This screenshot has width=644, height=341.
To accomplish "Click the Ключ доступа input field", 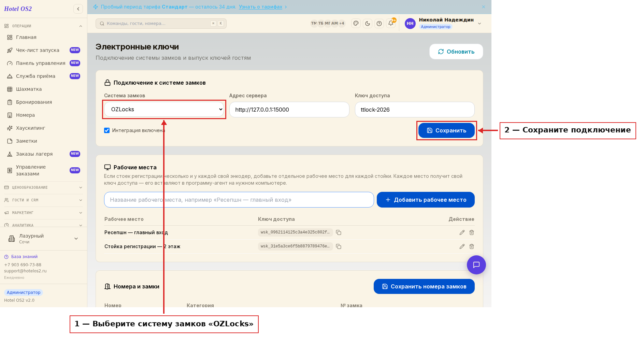I will pos(415,110).
